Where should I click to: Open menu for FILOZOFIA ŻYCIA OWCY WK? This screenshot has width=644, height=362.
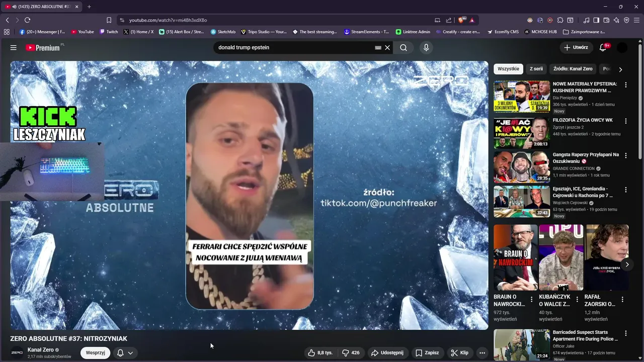[x=626, y=121]
